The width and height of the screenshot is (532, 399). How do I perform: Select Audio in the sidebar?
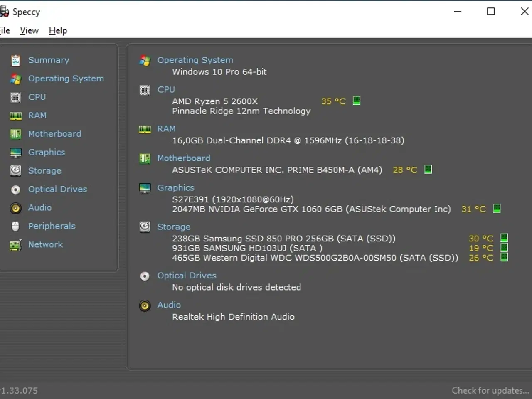point(40,207)
